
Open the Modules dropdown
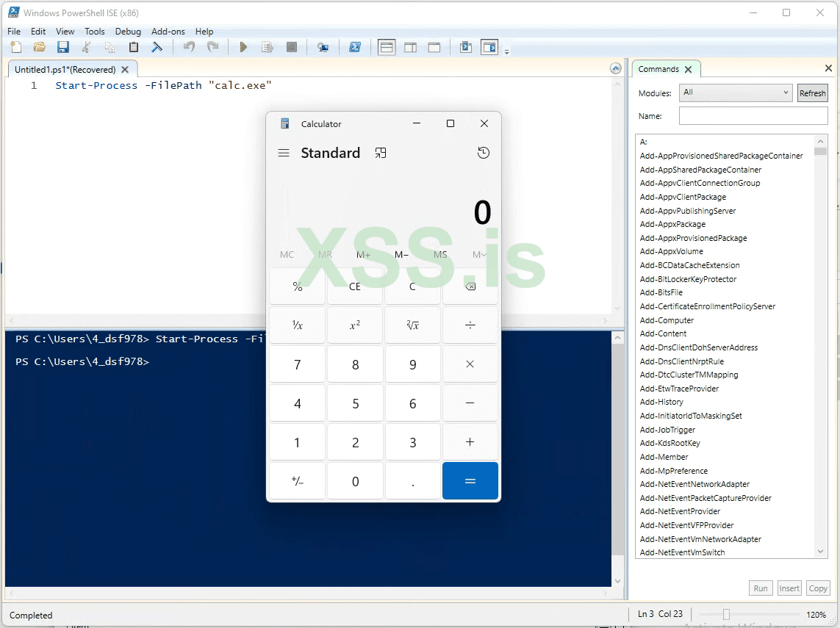pyautogui.click(x=736, y=93)
